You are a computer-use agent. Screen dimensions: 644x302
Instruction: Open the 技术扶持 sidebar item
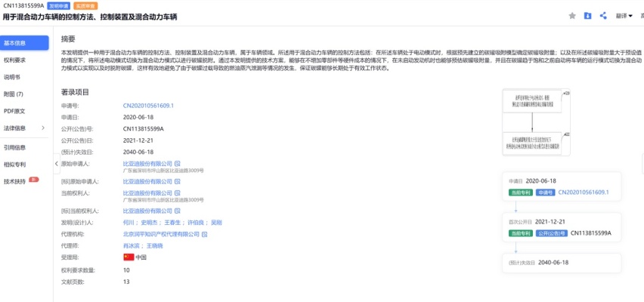click(15, 181)
